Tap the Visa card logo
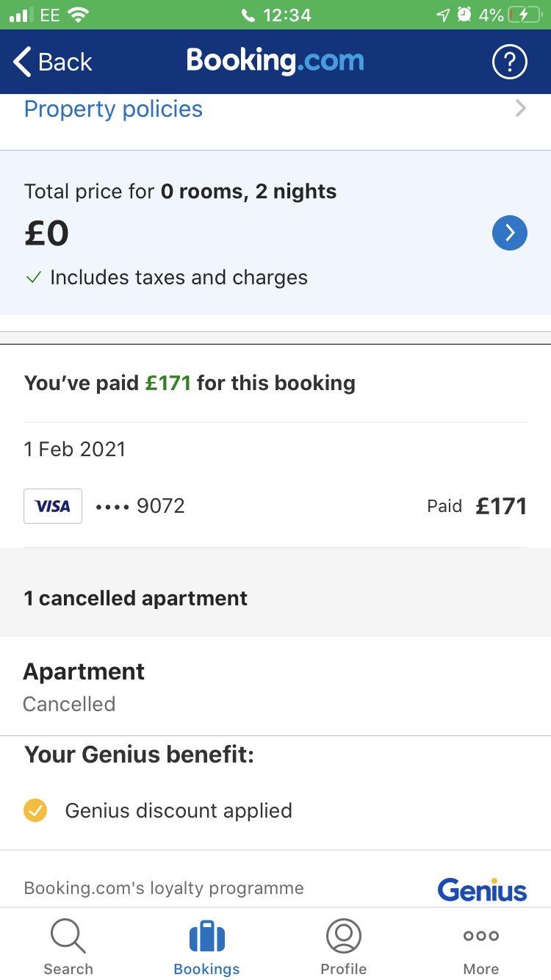Screen dimensions: 551x980 tap(53, 506)
